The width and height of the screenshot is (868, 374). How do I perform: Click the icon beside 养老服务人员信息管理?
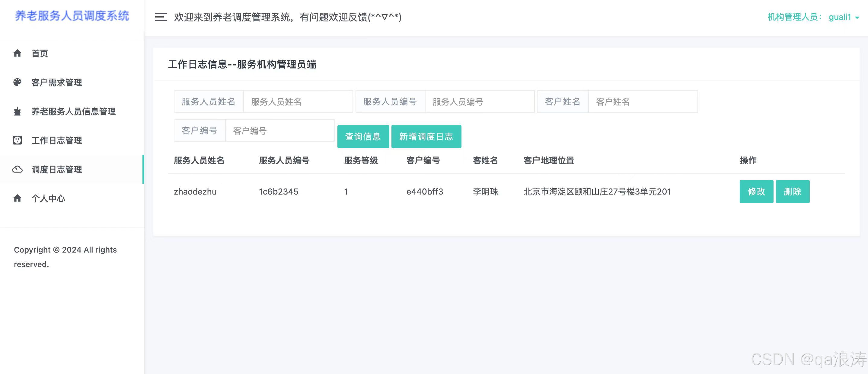[17, 111]
